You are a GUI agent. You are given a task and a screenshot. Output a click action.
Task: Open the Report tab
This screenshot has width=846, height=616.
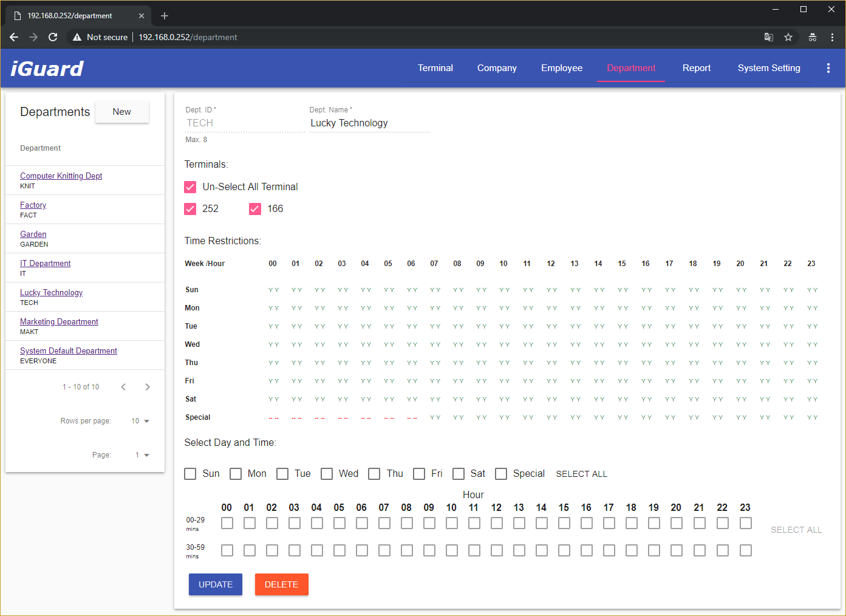tap(697, 68)
